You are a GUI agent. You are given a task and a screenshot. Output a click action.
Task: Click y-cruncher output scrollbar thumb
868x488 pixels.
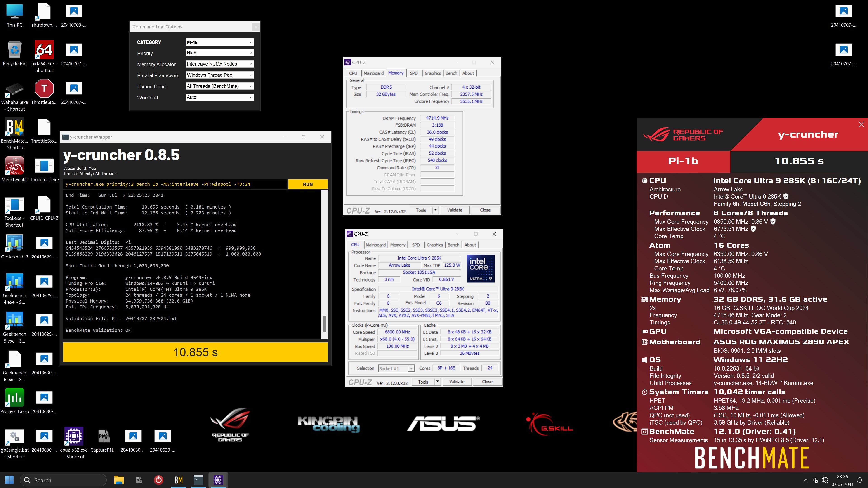[324, 324]
